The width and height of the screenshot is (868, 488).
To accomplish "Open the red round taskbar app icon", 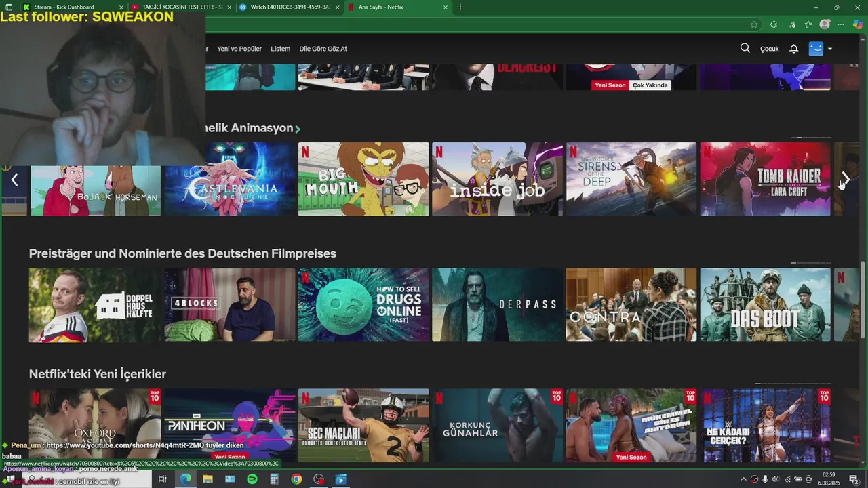I will click(319, 479).
